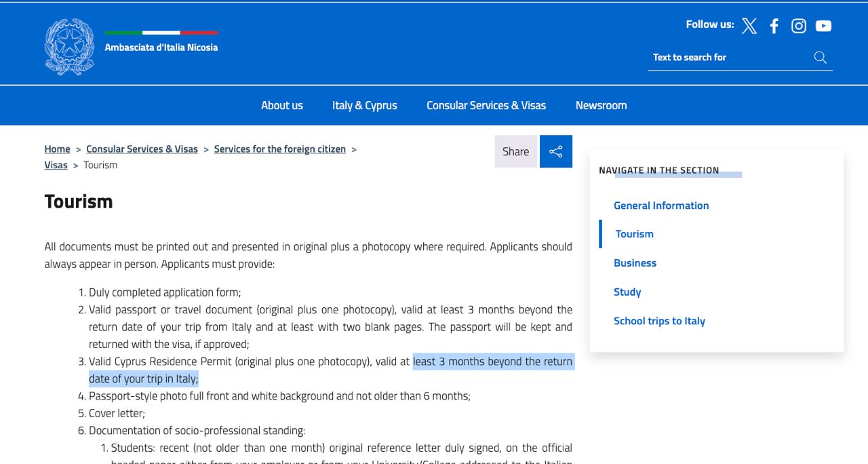
Task: Open 'Services for the foreign citizen' breadcrumb
Action: pyautogui.click(x=279, y=149)
